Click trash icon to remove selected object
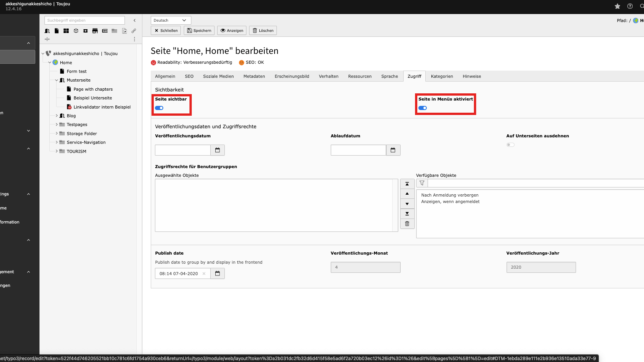Image resolution: width=644 pixels, height=362 pixels. click(407, 224)
